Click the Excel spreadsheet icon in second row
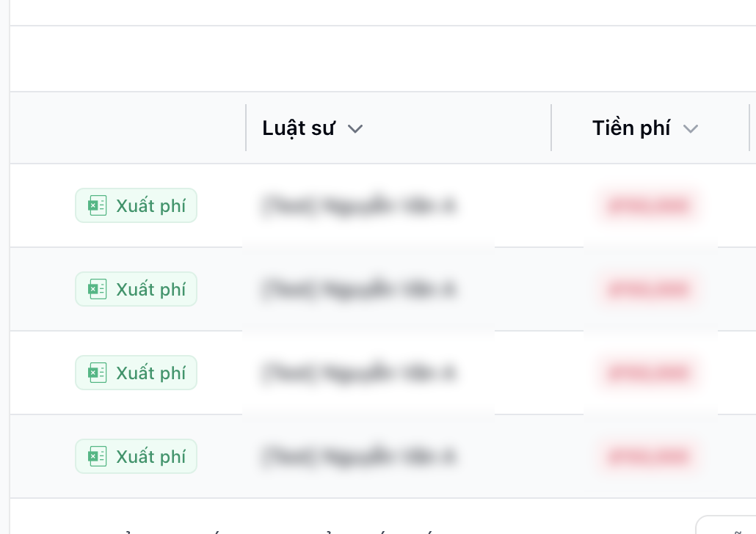The height and width of the screenshot is (534, 756). [97, 289]
